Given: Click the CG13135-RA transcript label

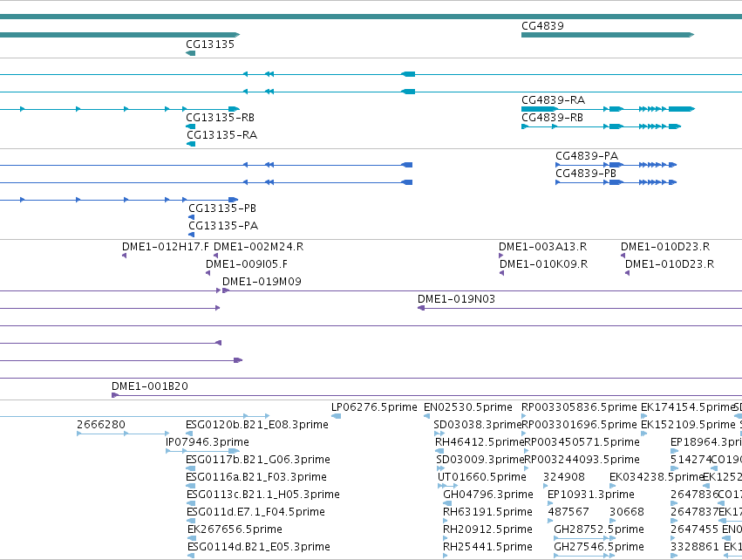Looking at the screenshot, I should 221,135.
